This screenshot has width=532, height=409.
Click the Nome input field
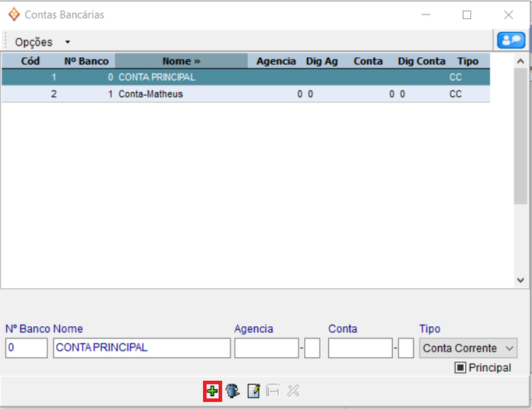point(141,348)
